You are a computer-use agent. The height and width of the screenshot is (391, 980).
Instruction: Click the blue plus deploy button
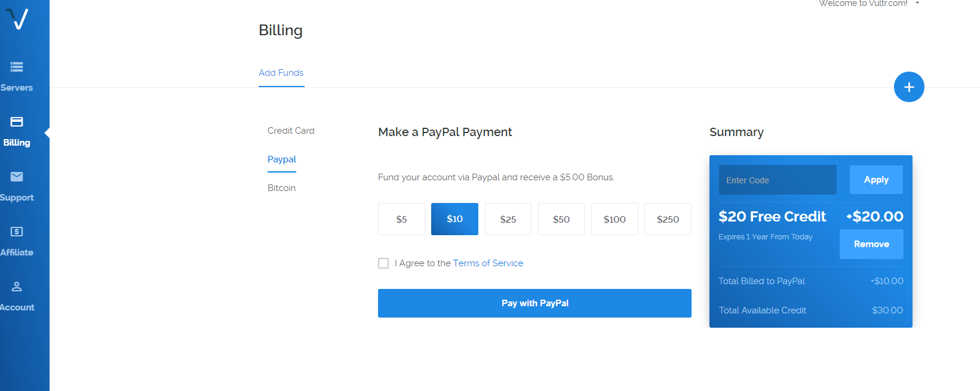coord(909,87)
